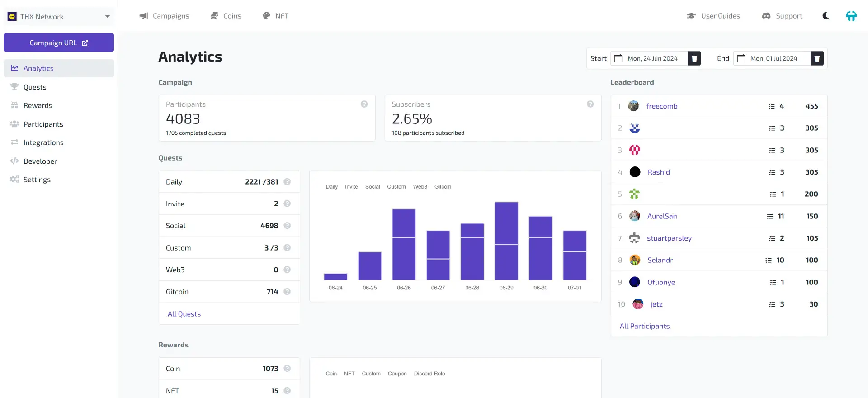Toggle Social series in quests chart legend

pos(372,187)
